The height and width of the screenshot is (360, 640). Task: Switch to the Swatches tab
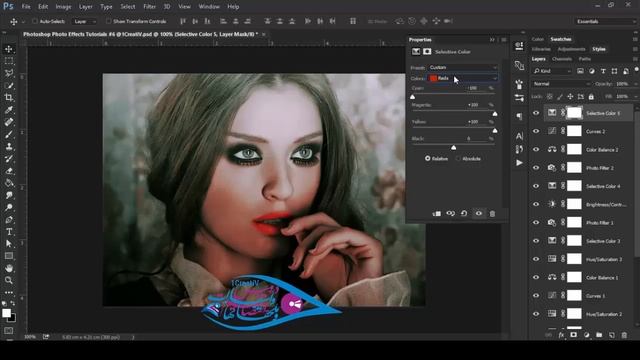pos(561,39)
